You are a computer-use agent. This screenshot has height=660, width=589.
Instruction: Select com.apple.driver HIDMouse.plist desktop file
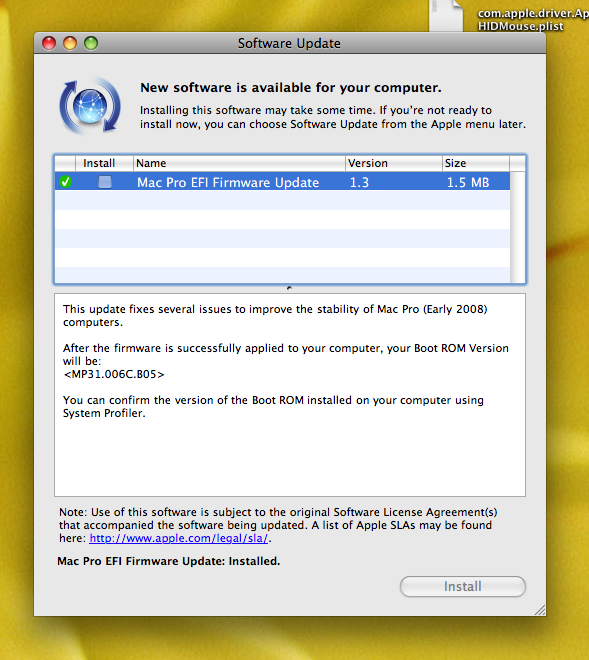(x=509, y=17)
